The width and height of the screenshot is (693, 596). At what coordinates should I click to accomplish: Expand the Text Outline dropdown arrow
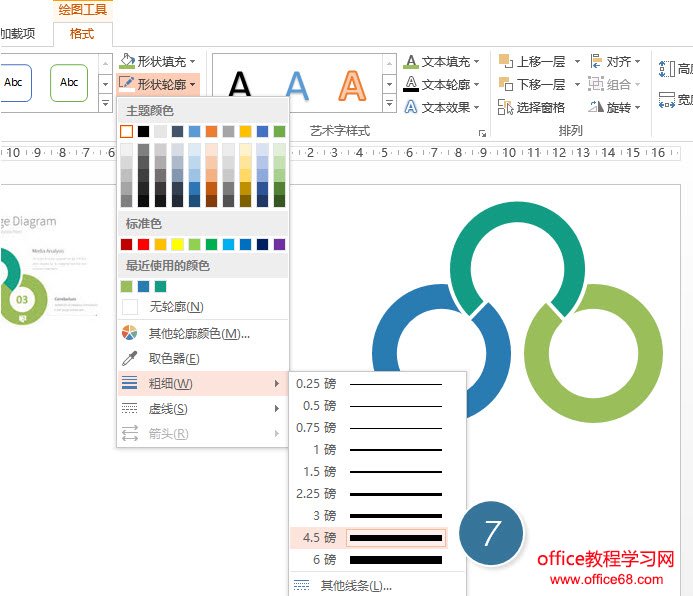(x=476, y=84)
